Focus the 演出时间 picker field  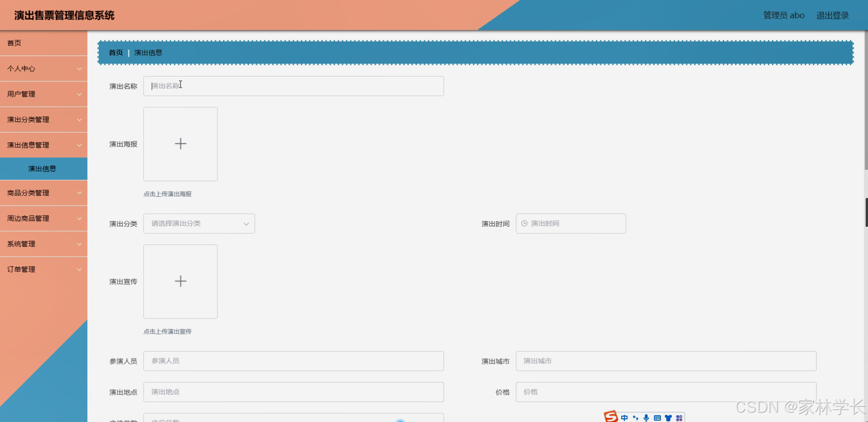point(571,224)
